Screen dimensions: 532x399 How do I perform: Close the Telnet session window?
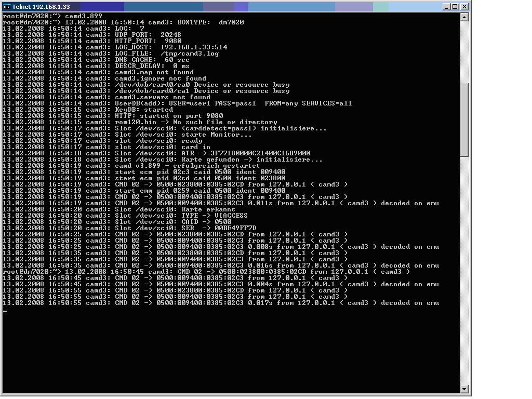pyautogui.click(x=464, y=7)
